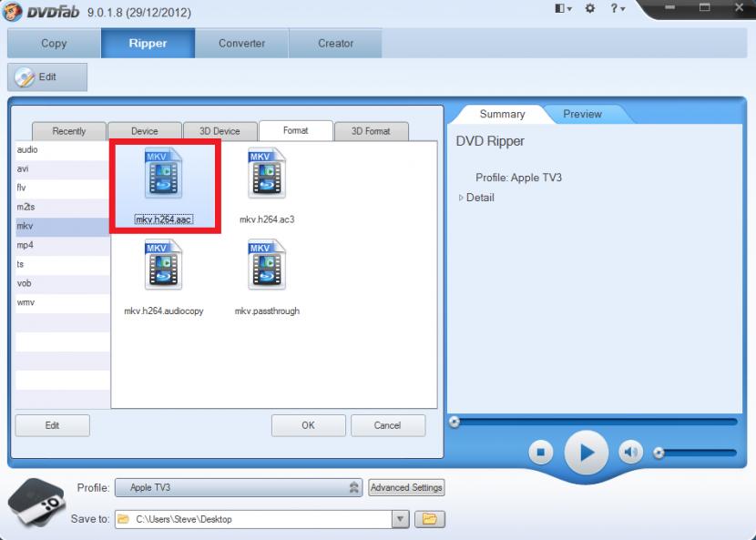The height and width of the screenshot is (540, 756).
Task: Open the Preview panel tab
Action: click(x=582, y=114)
